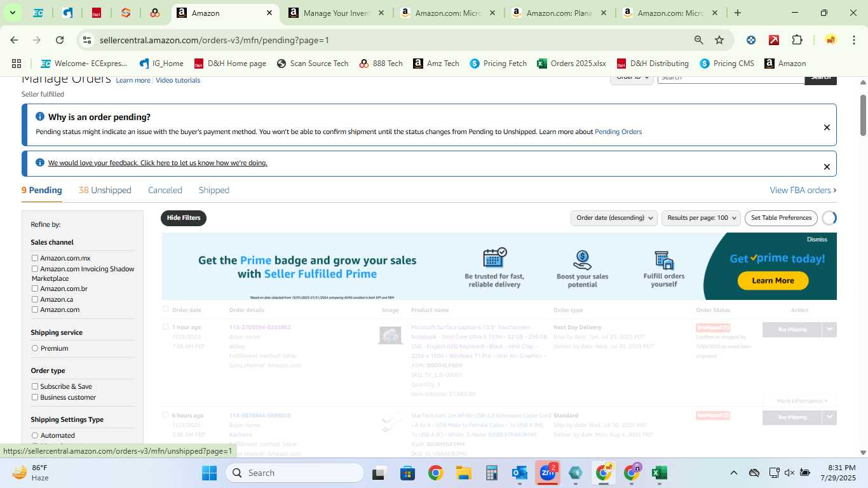
Task: Open the D&H Home page bookmark
Action: (x=230, y=64)
